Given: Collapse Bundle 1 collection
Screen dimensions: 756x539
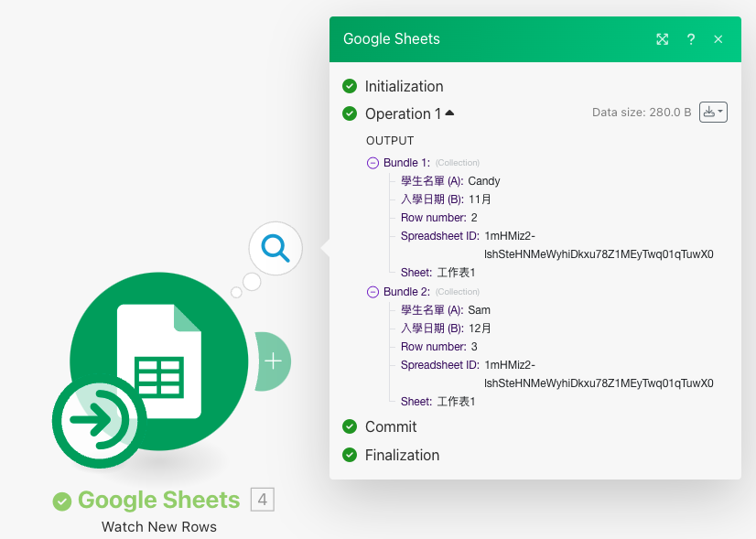Looking at the screenshot, I should [373, 163].
